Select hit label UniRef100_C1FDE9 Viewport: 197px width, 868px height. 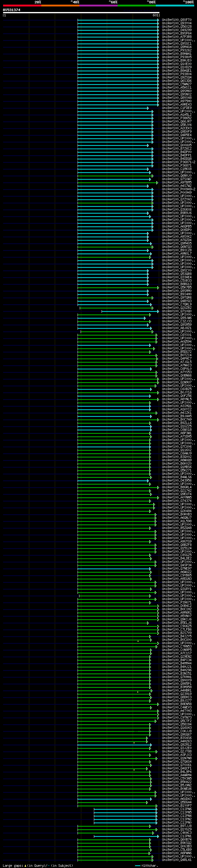(x=176, y=108)
